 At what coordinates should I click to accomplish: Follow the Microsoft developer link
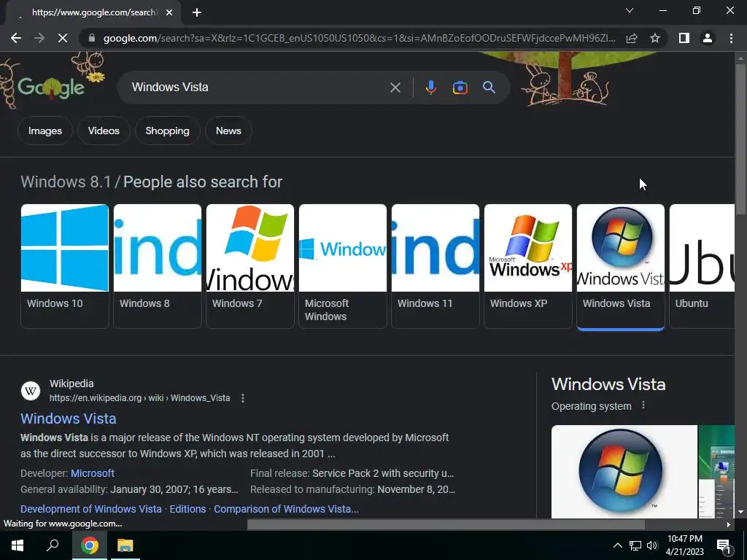[x=93, y=473]
